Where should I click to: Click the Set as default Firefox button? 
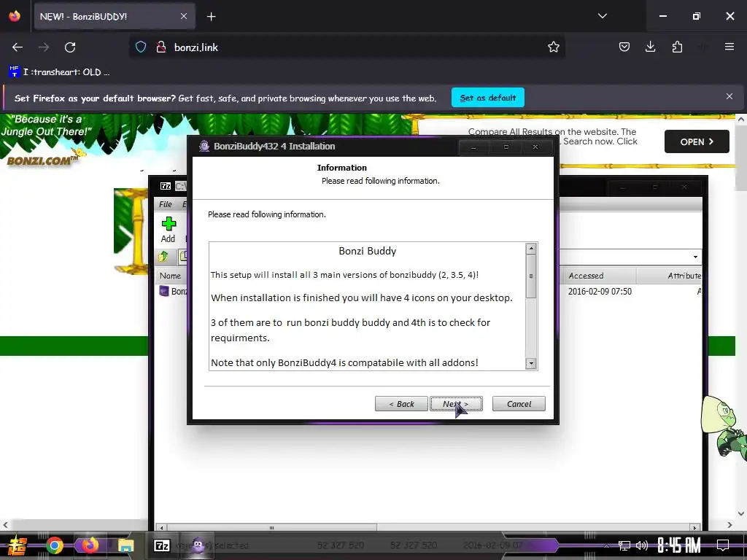click(488, 98)
